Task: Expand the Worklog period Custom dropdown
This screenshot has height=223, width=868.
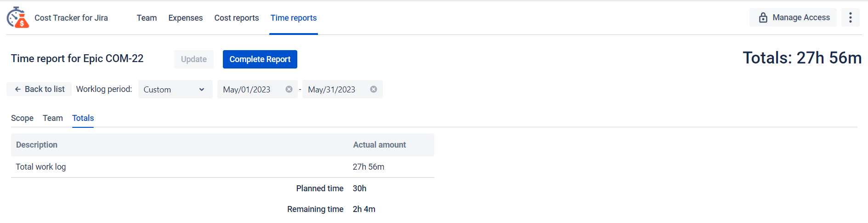Action: [175, 89]
